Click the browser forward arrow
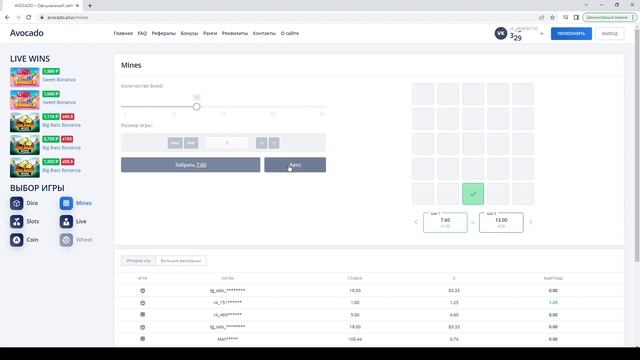 click(x=18, y=17)
